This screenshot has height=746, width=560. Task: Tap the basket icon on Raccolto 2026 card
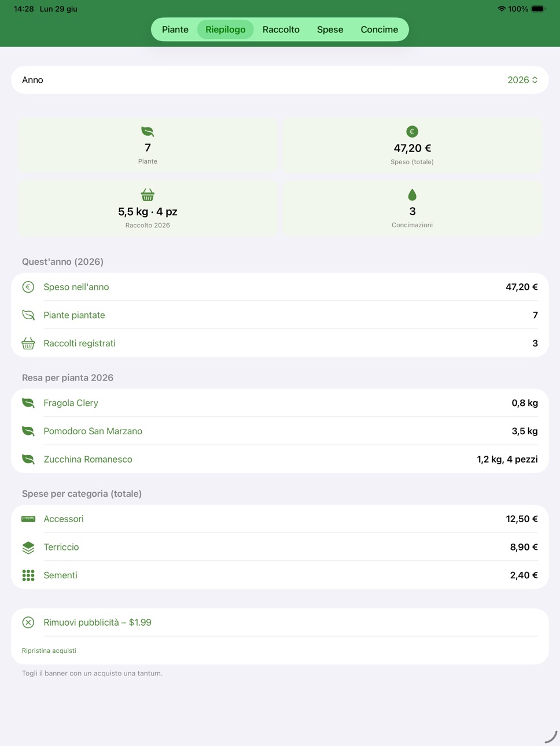click(148, 195)
